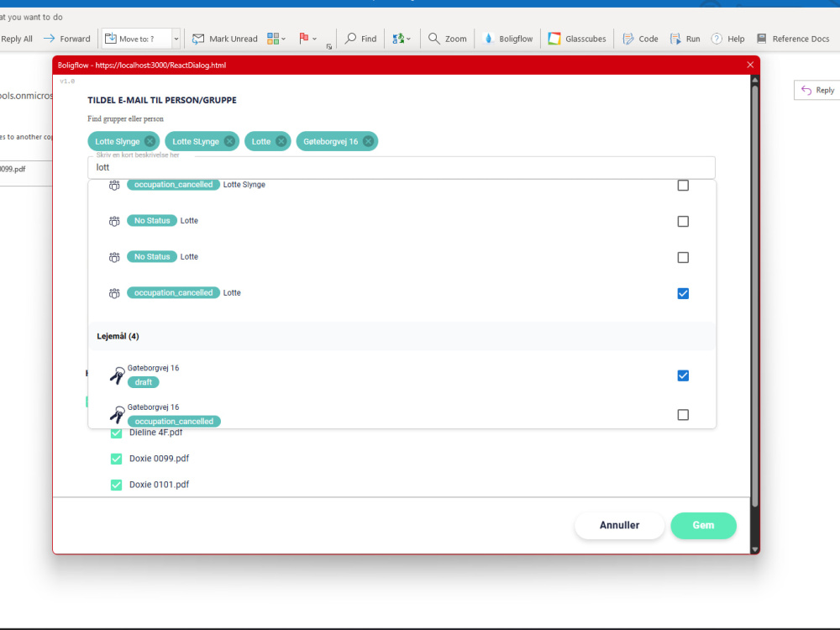
Task: Open the tags group dialog launcher
Action: (x=329, y=47)
